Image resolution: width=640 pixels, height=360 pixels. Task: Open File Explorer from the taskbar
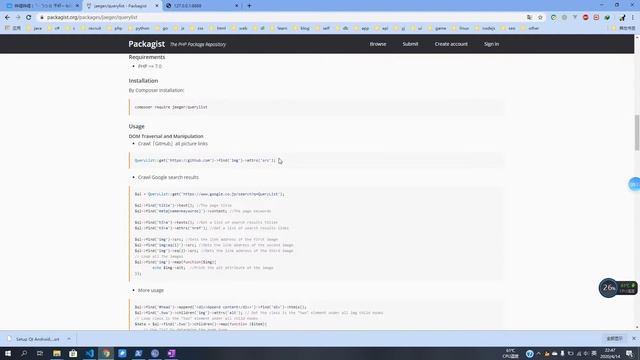57,353
